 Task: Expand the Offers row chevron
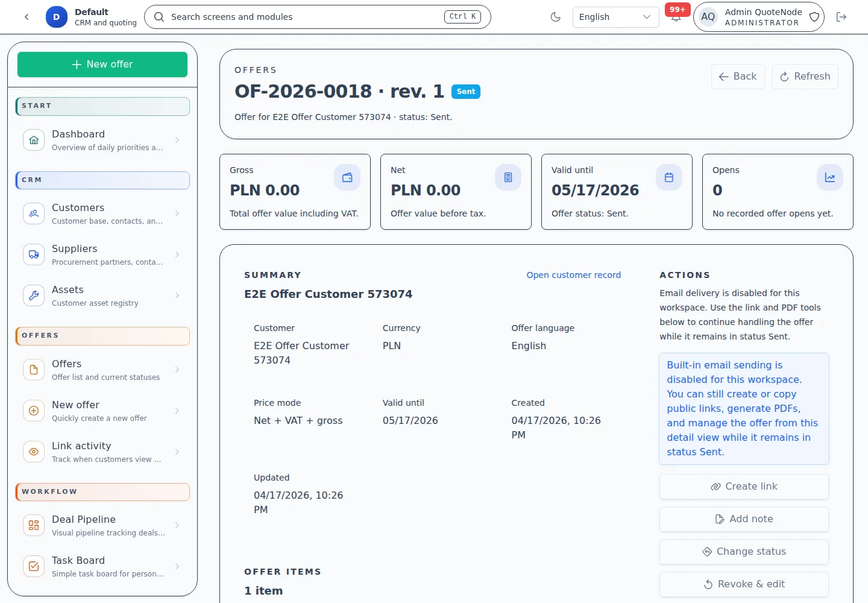point(177,370)
